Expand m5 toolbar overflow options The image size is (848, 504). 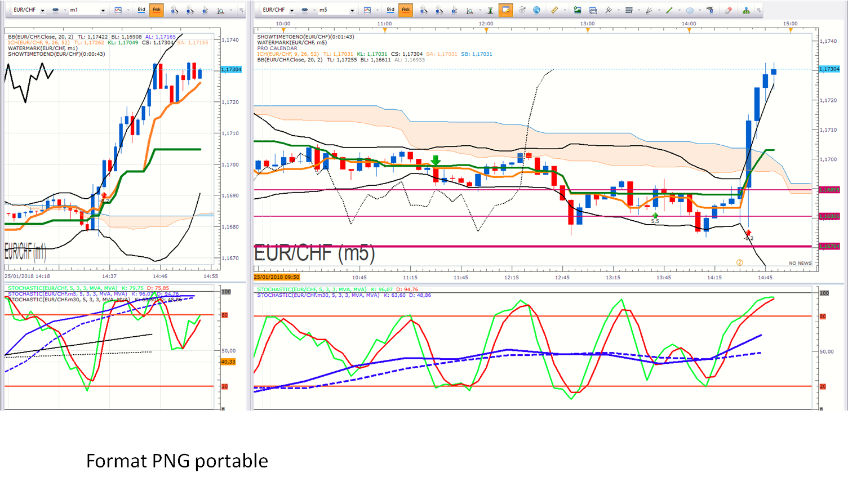758,10
